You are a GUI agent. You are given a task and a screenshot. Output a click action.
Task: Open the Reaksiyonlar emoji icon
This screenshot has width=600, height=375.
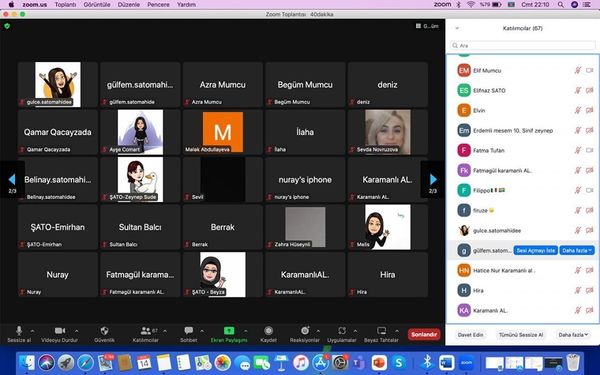pos(305,331)
